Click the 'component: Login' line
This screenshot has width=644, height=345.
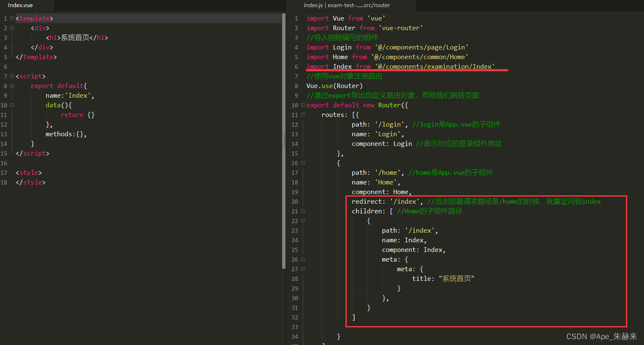tap(382, 144)
